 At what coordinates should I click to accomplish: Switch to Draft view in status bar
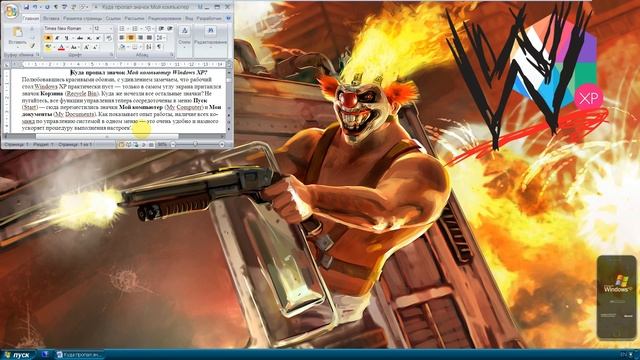coord(151,144)
